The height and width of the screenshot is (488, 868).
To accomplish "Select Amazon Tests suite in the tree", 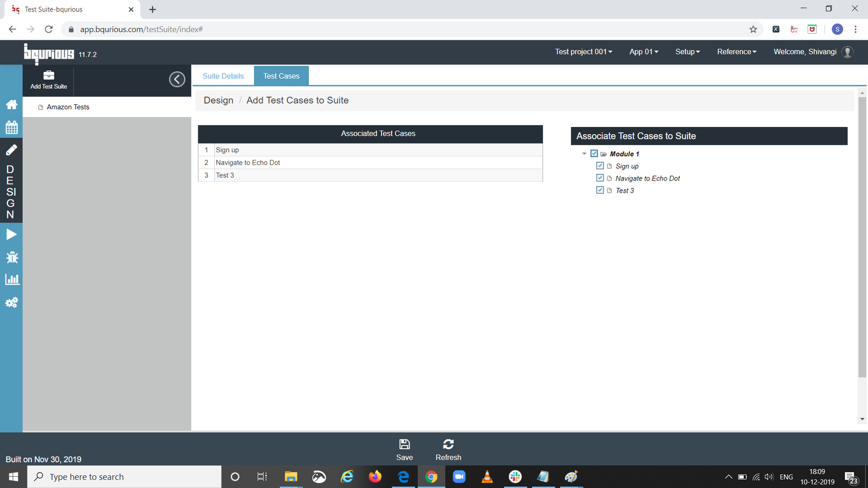I will click(x=68, y=107).
